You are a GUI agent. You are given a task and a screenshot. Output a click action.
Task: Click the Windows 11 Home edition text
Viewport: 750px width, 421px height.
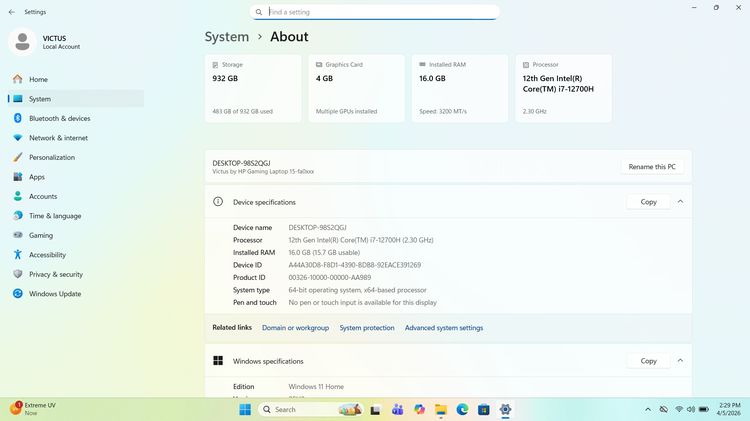[x=316, y=387]
